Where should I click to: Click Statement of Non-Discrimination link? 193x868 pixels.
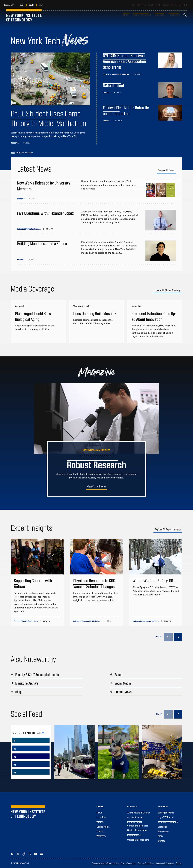pos(105,863)
